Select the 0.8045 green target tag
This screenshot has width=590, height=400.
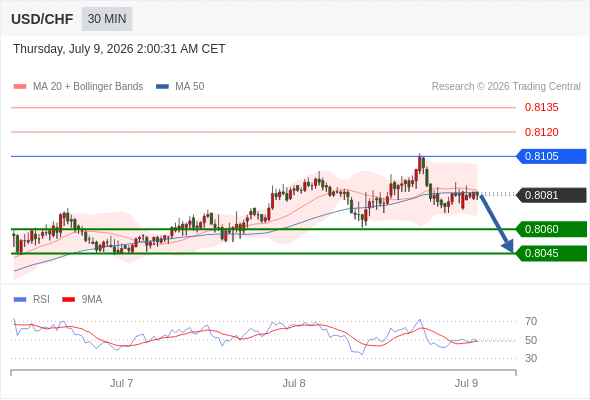click(551, 253)
